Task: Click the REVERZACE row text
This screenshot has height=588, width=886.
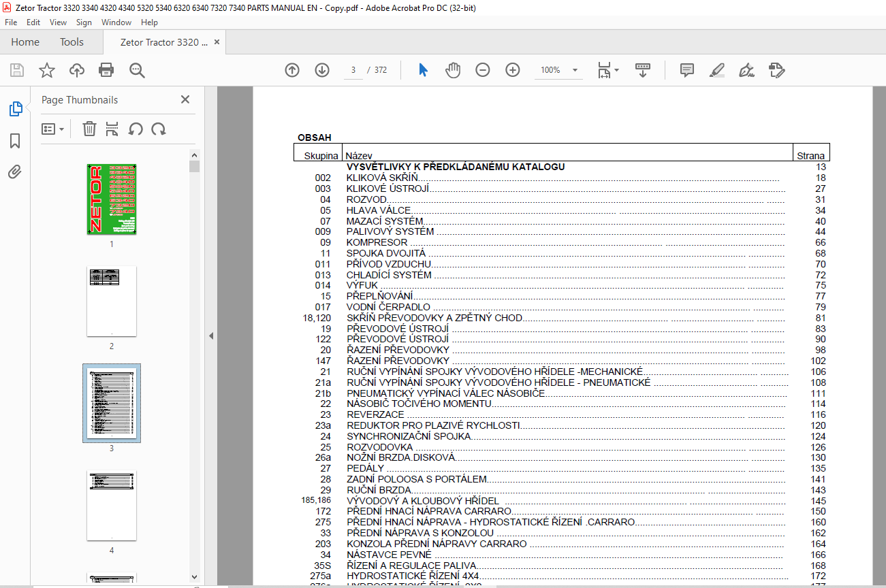Action: [x=375, y=414]
